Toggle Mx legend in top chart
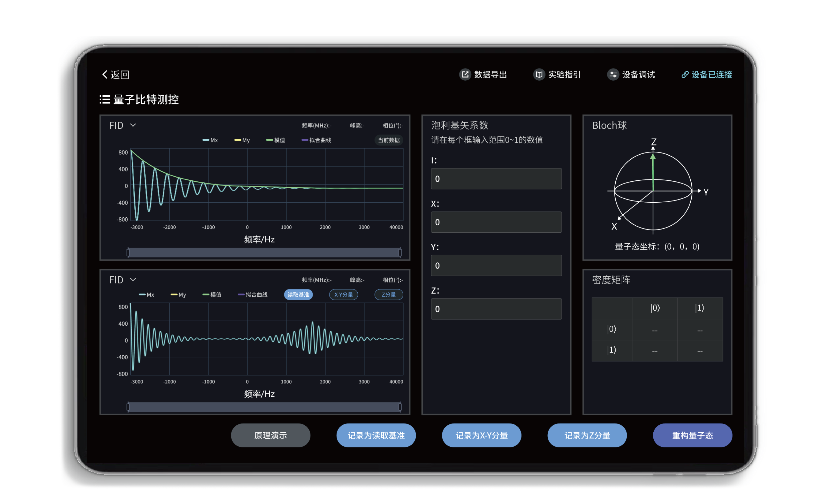Screen dimensions: 831x504 (x=210, y=140)
